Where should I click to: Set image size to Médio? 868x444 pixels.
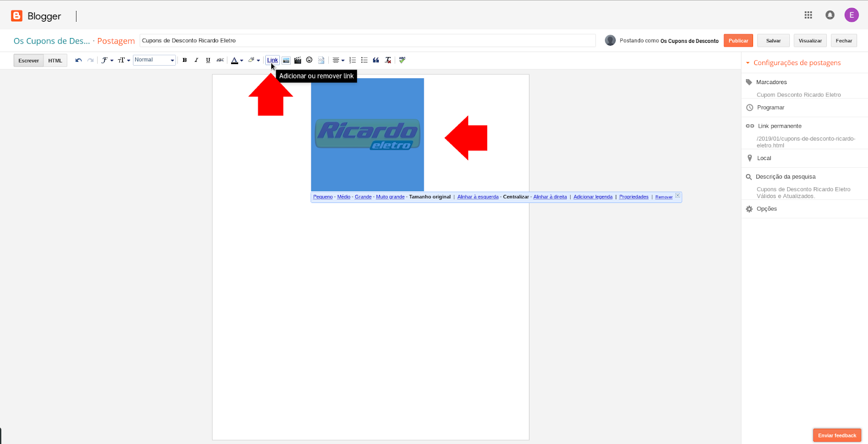pos(344,197)
